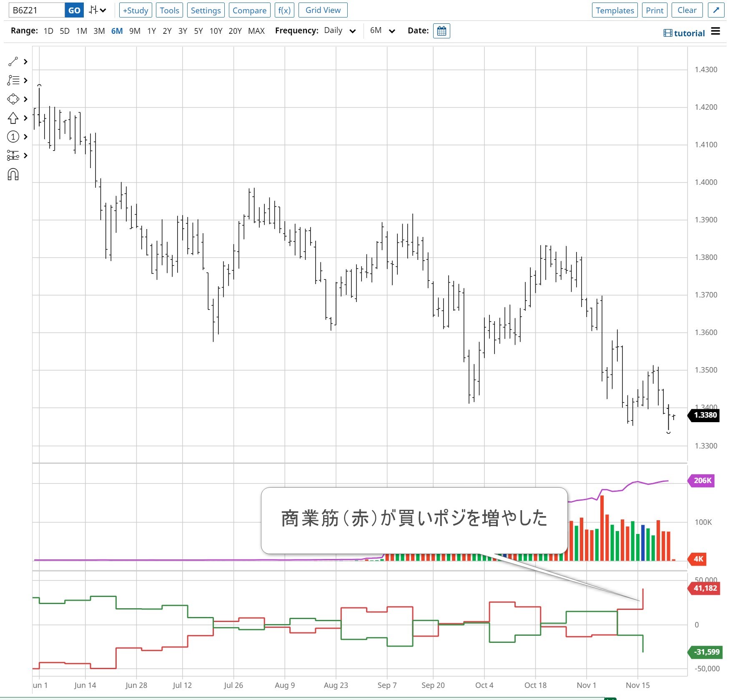730x700 pixels.
Task: Set range to 2Y
Action: pyautogui.click(x=167, y=31)
